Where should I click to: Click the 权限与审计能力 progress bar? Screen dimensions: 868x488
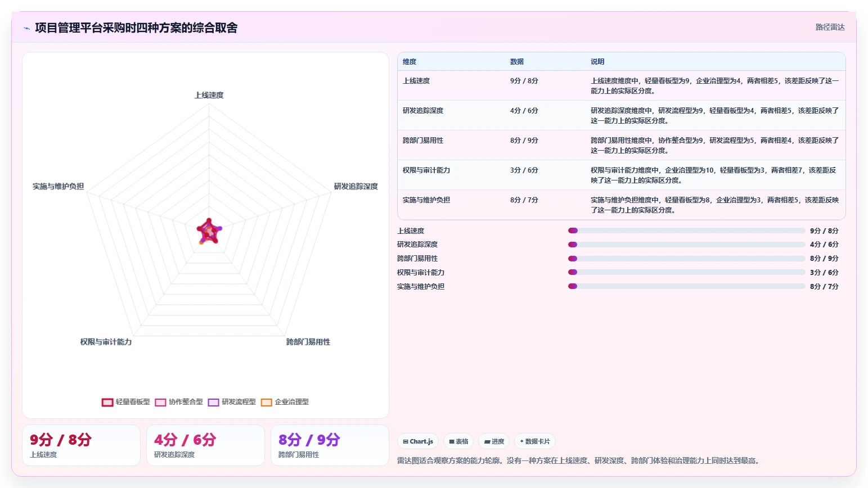(686, 272)
